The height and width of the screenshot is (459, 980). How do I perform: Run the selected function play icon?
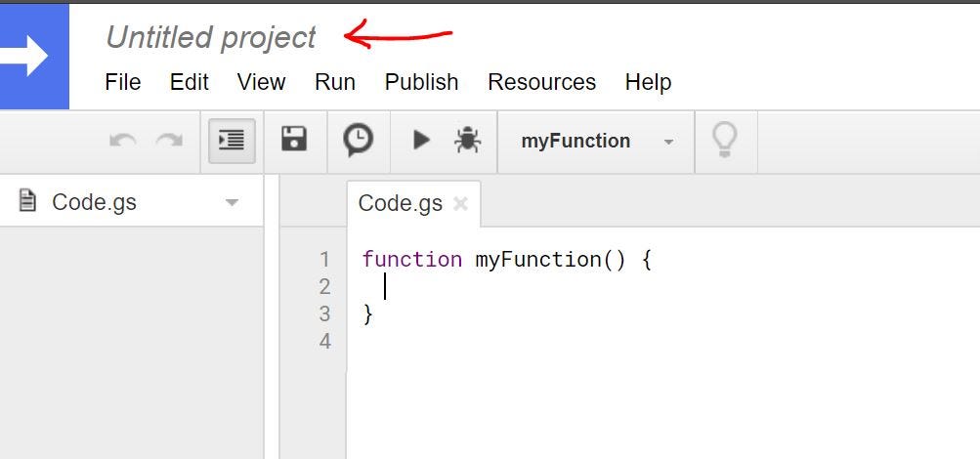pyautogui.click(x=422, y=140)
